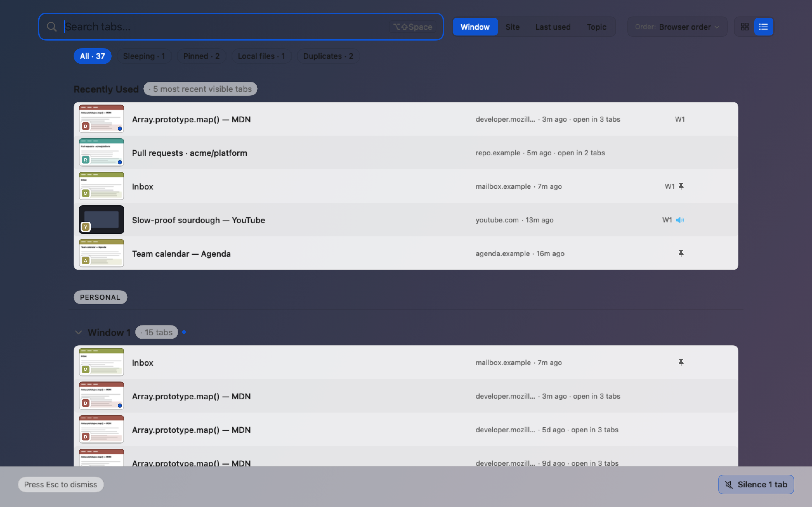Filter by Sleeping tabs chip
812x507 pixels.
pyautogui.click(x=144, y=56)
